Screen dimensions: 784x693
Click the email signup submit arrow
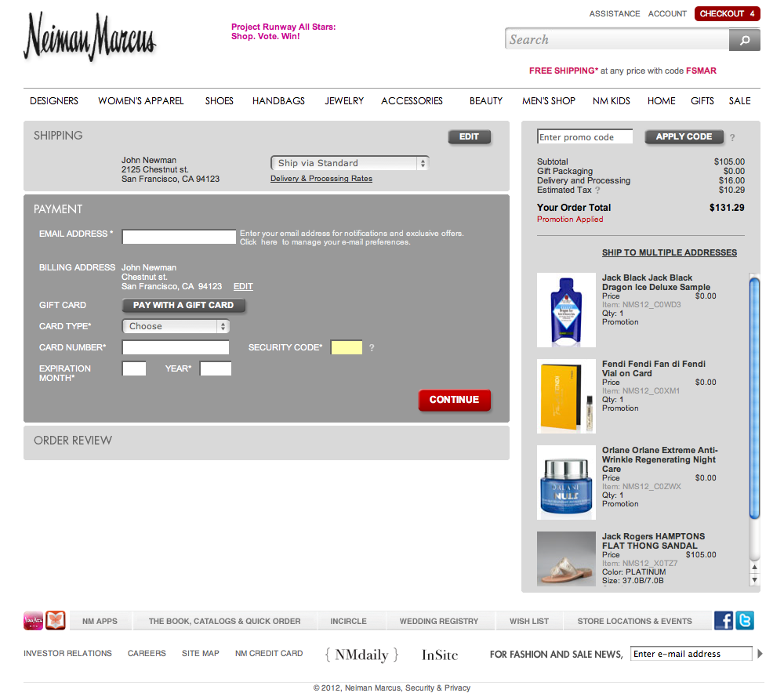click(761, 653)
